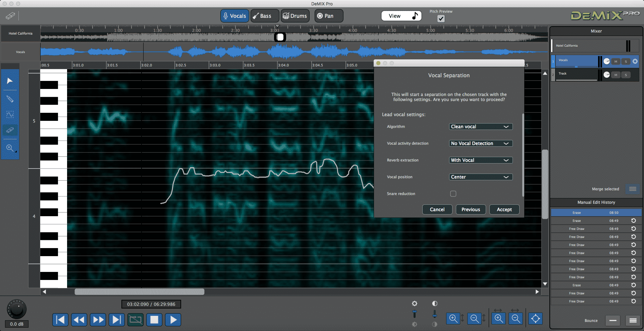Select the magnifier zoom tool in the sidebar
This screenshot has width=644, height=331.
(10, 148)
